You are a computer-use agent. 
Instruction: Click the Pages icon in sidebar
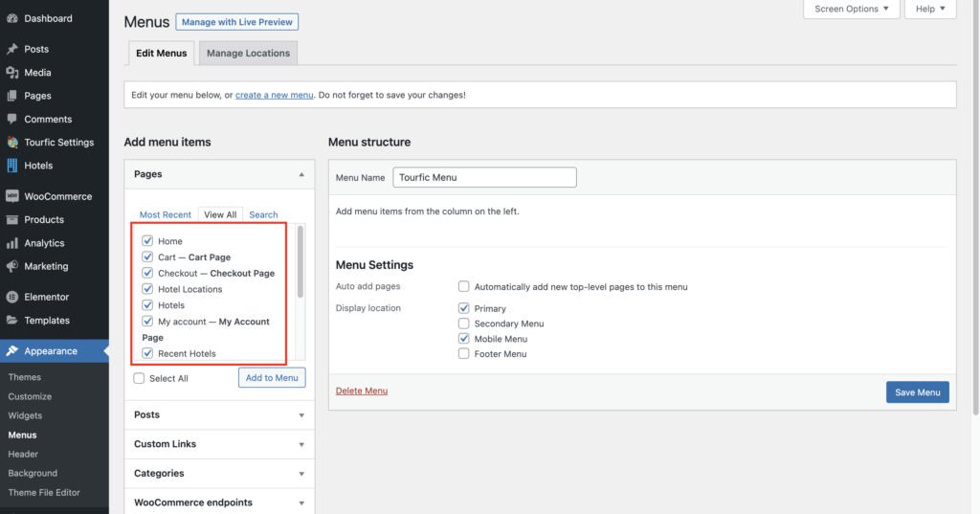pos(11,96)
